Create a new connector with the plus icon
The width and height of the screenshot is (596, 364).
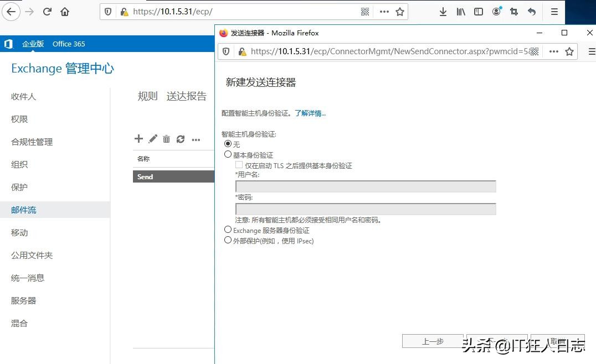click(138, 139)
